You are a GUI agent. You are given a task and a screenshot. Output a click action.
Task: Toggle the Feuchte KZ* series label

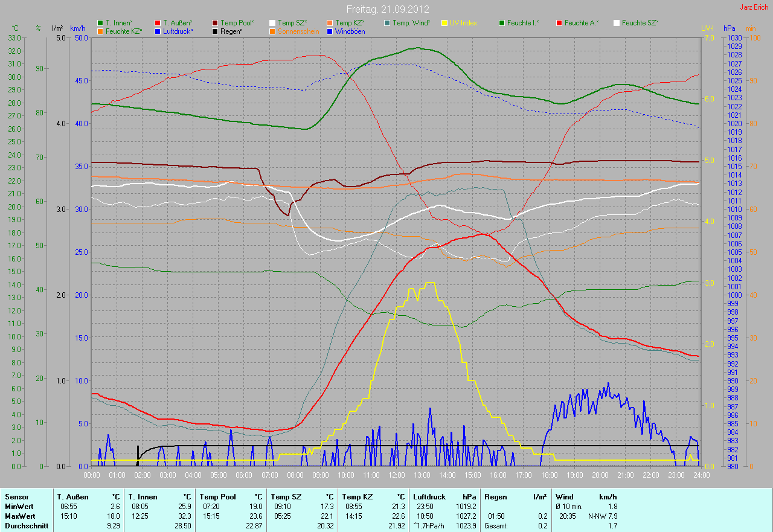(124, 31)
